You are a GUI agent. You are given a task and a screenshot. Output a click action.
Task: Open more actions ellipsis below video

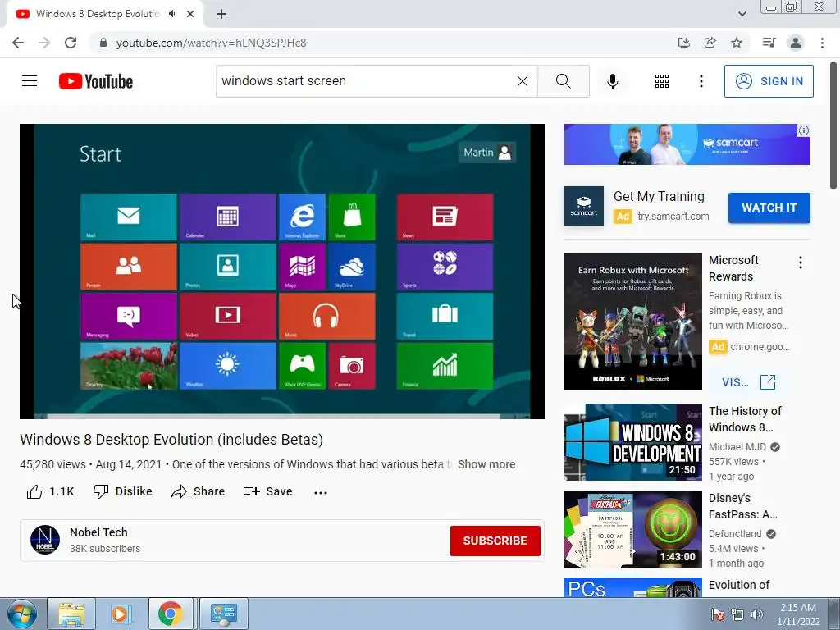pyautogui.click(x=321, y=492)
